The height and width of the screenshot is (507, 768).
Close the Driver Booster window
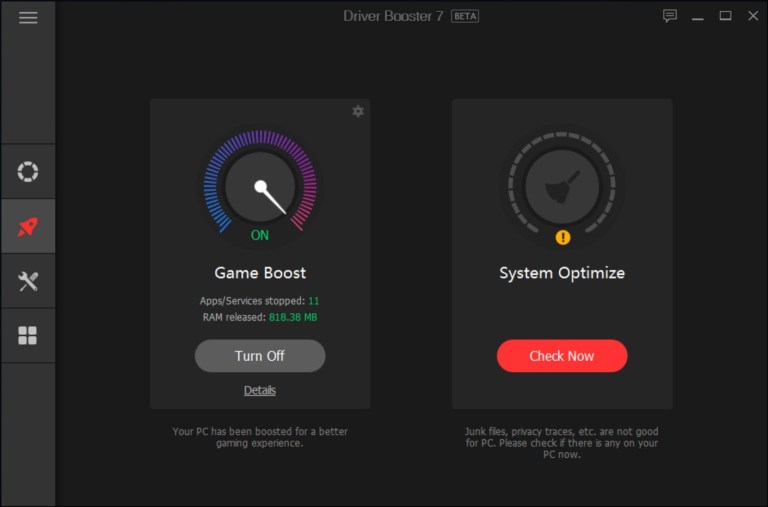point(753,16)
